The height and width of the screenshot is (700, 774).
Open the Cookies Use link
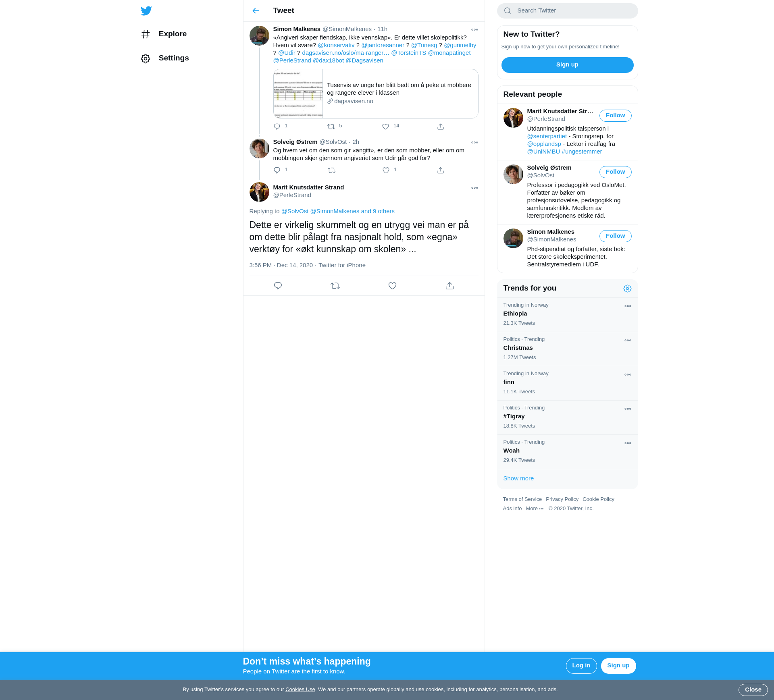[x=300, y=690]
